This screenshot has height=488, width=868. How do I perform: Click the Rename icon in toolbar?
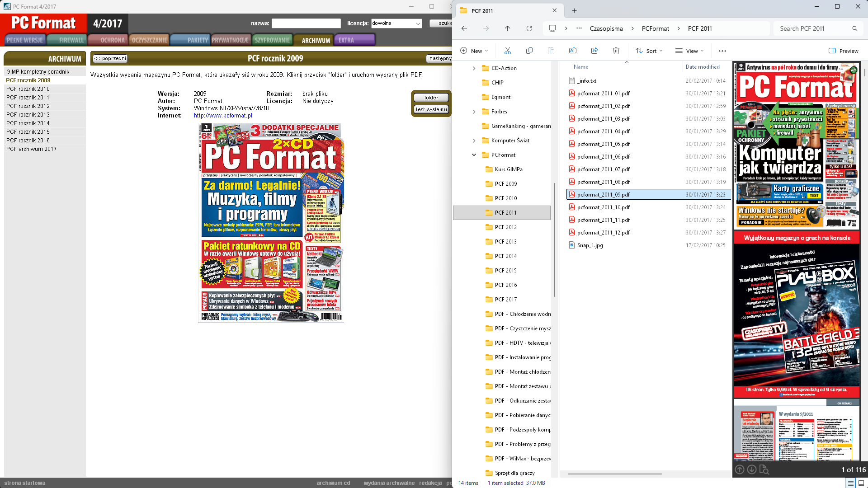click(572, 51)
